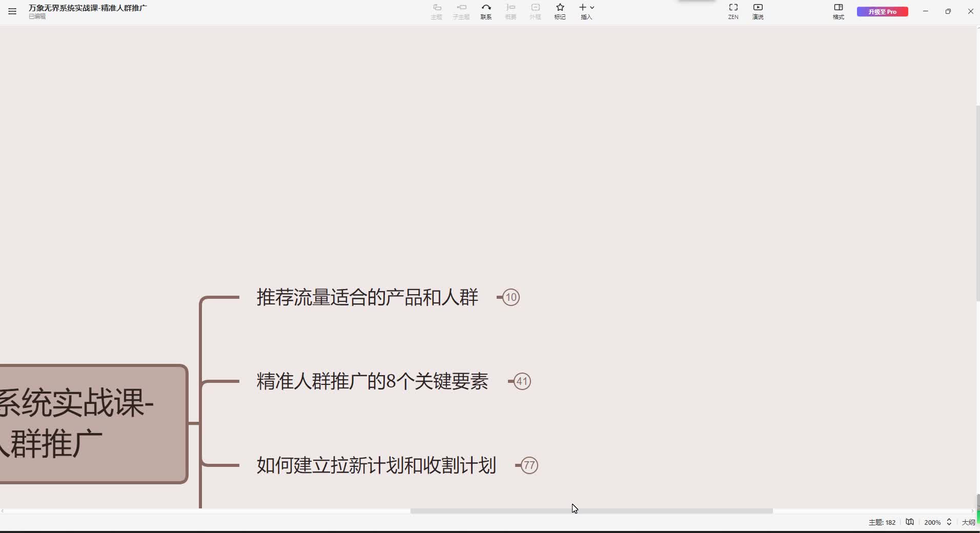Screen dimensions: 980x533
Task: Restore the window size
Action: point(948,11)
